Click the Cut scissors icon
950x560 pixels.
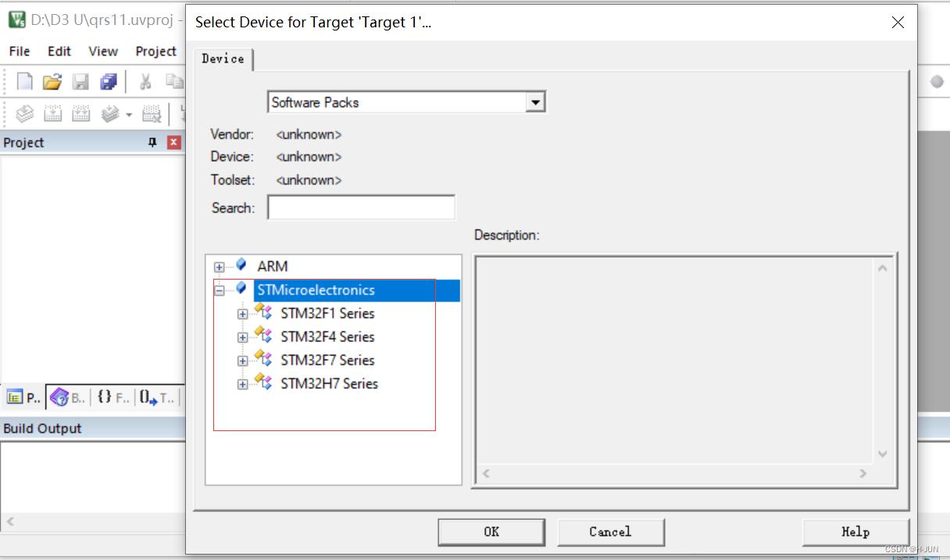pyautogui.click(x=145, y=81)
